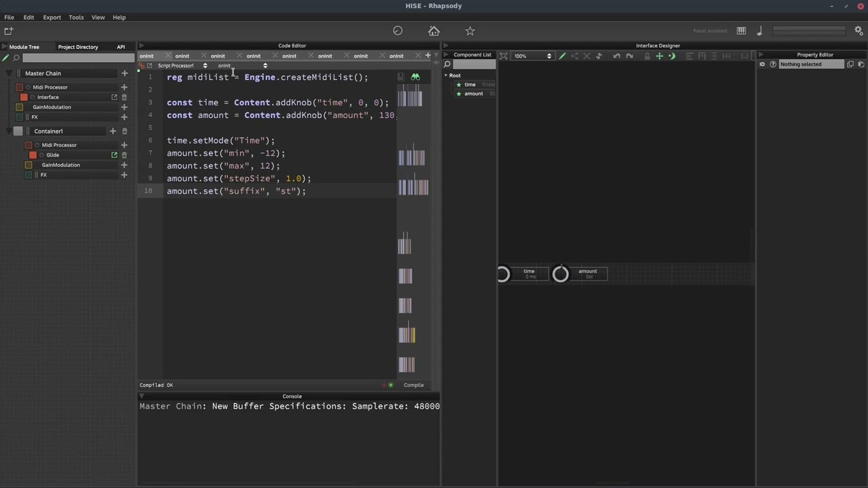Add processor to Master Chain Midi Processor
The width and height of the screenshot is (868, 488).
pyautogui.click(x=124, y=87)
